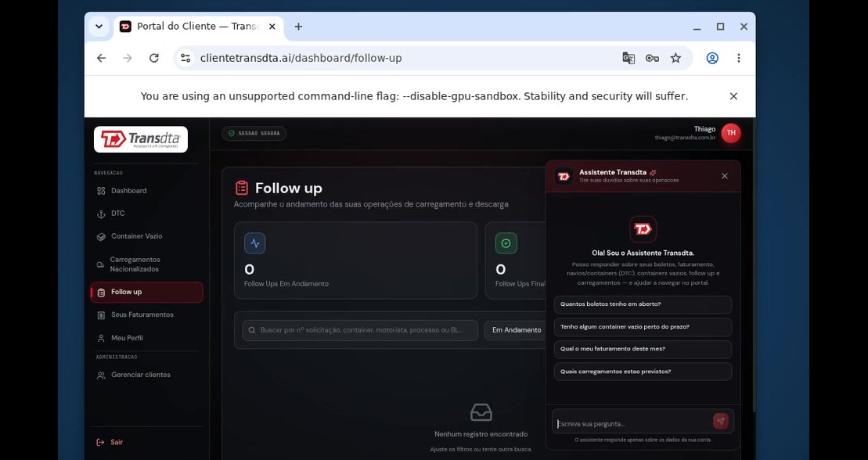Click the Follow up clipboard heading icon

tap(242, 189)
